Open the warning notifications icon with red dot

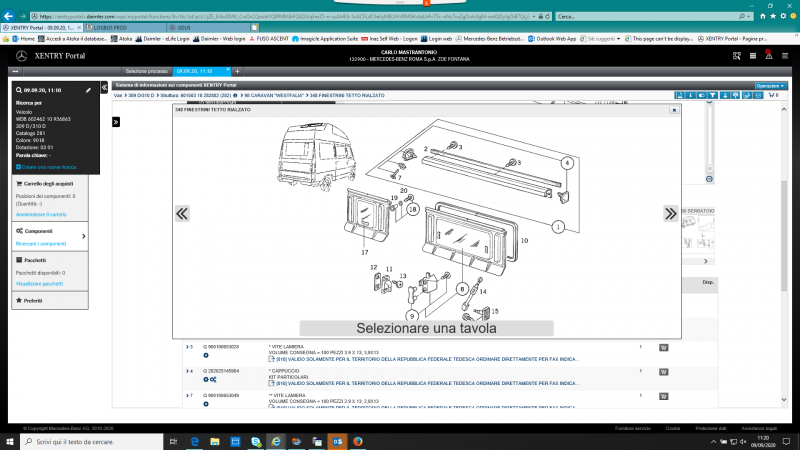[x=769, y=55]
